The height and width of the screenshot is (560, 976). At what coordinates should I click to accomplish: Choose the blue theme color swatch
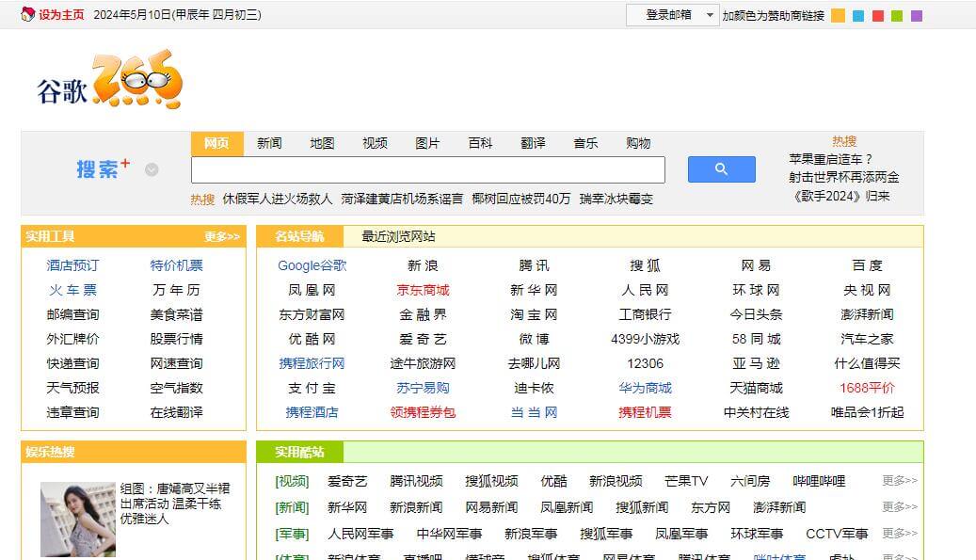[857, 16]
